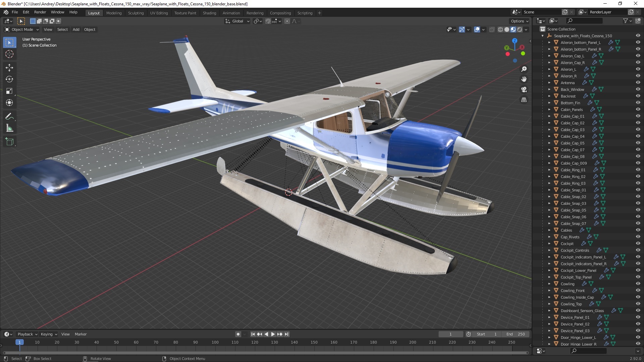Select the Select Box tool
The image size is (644, 362).
[9, 43]
